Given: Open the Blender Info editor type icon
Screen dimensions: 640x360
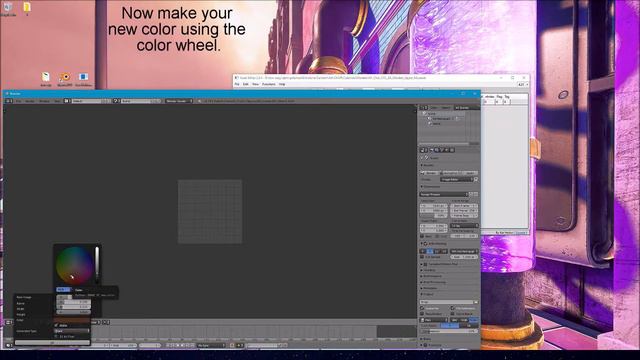Looking at the screenshot, I should [x=8, y=101].
